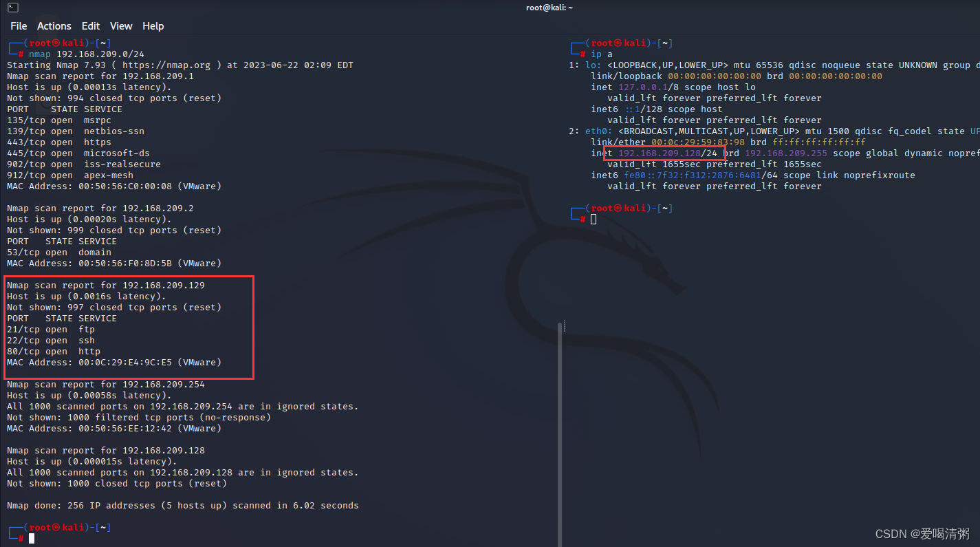The image size is (980, 547).
Task: Click 'MAC Address: 00:50:56:EE:12:42' line
Action: pyautogui.click(x=114, y=428)
